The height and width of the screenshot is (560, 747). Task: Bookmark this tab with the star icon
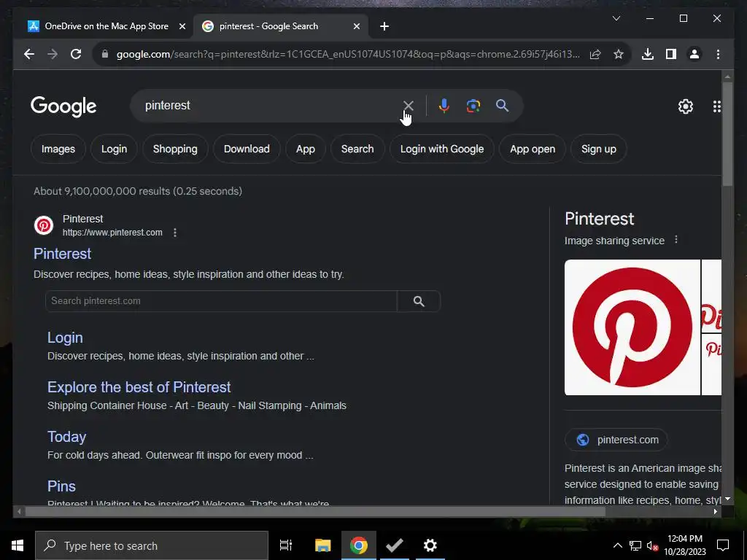(x=619, y=54)
